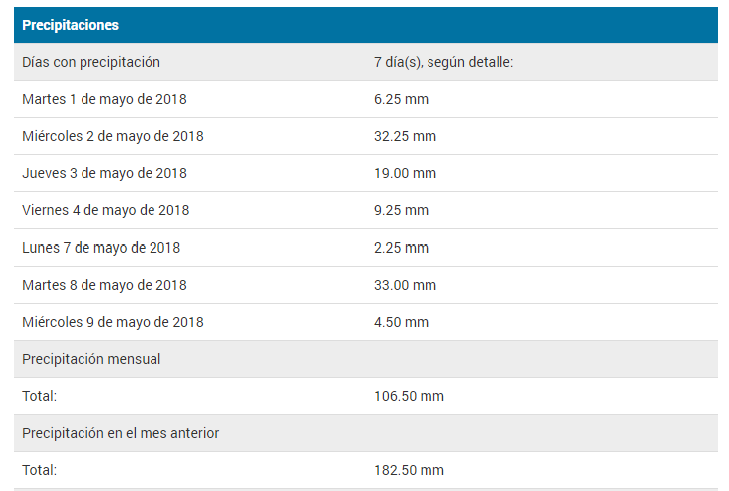The image size is (729, 491).
Task: Select the 106.50 mm monthly total value
Action: click(408, 396)
